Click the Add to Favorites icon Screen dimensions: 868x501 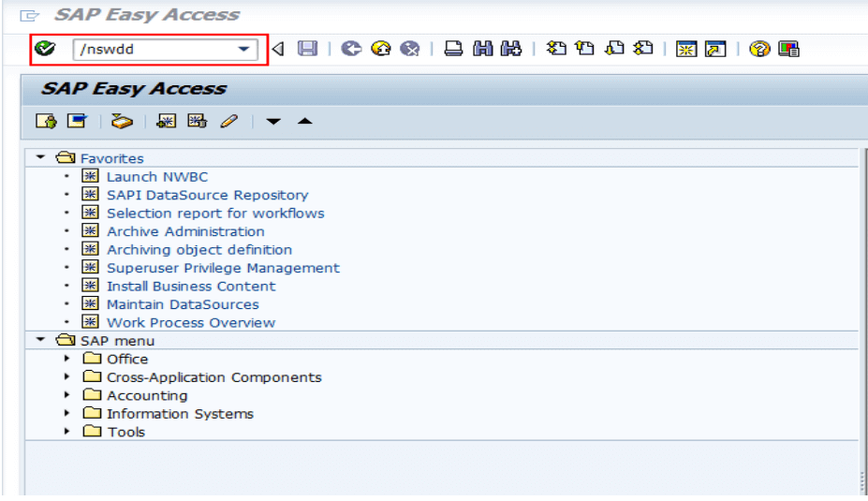click(x=166, y=121)
